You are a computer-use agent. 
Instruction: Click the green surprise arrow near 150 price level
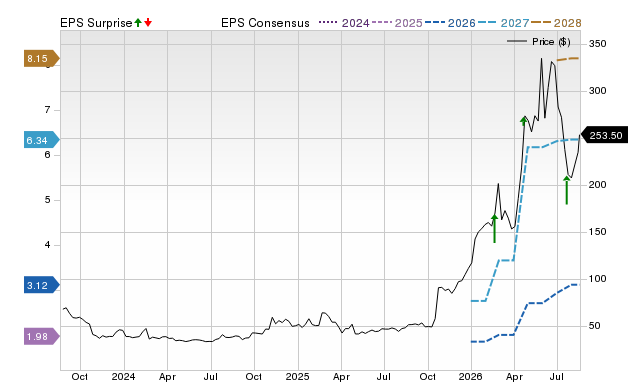coord(494,229)
